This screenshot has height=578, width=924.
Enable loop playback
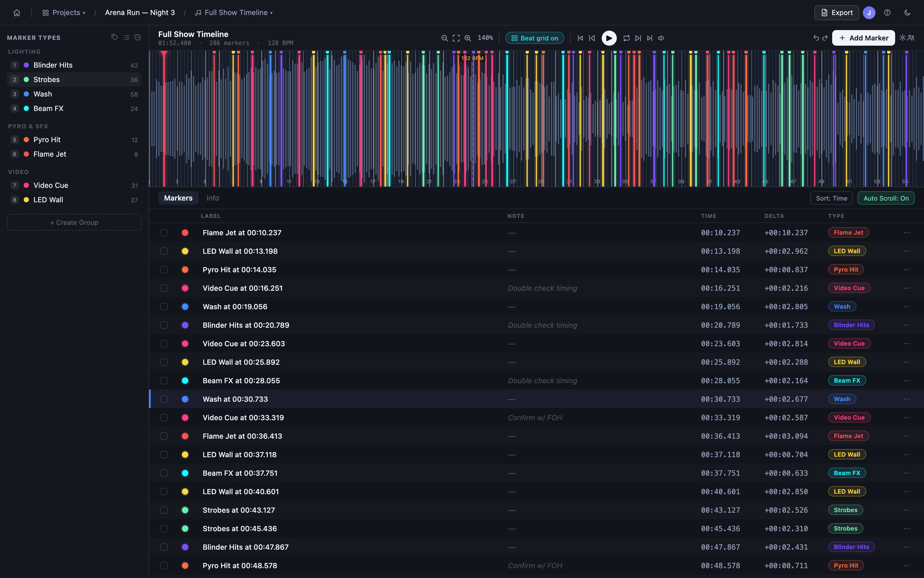[627, 38]
